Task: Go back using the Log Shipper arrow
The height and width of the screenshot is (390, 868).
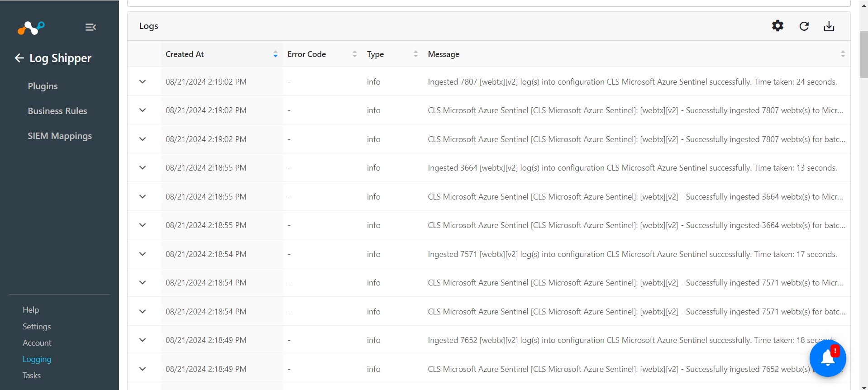Action: coord(19,58)
